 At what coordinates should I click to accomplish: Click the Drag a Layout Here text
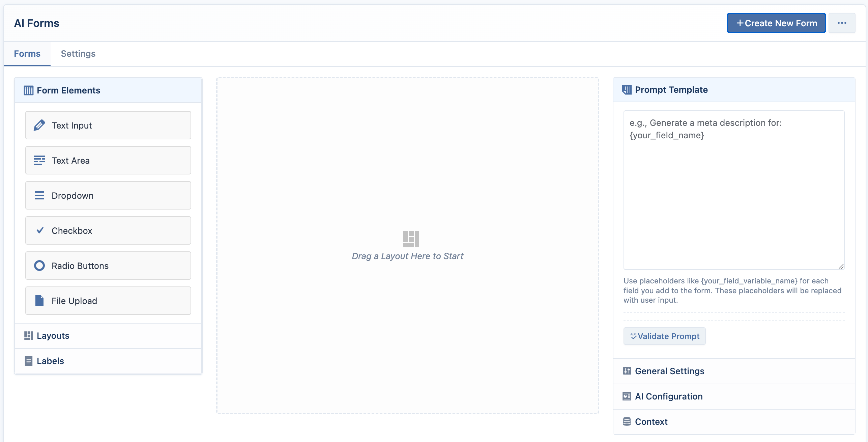[407, 256]
